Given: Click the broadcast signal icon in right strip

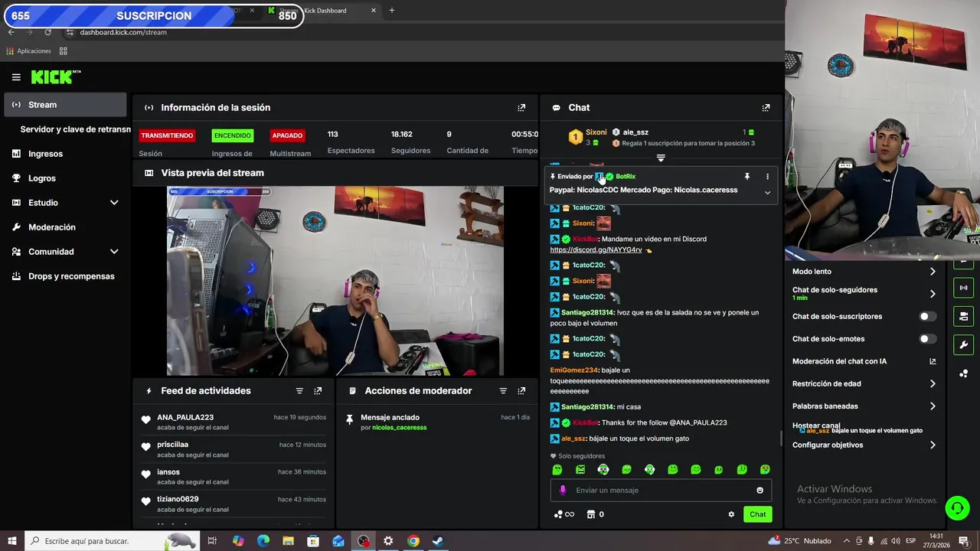Looking at the screenshot, I should (x=963, y=289).
